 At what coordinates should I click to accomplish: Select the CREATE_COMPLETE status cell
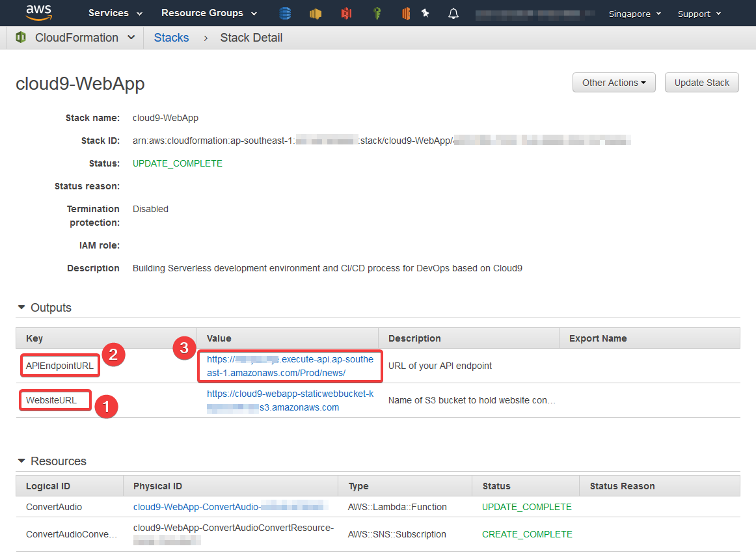pos(527,534)
